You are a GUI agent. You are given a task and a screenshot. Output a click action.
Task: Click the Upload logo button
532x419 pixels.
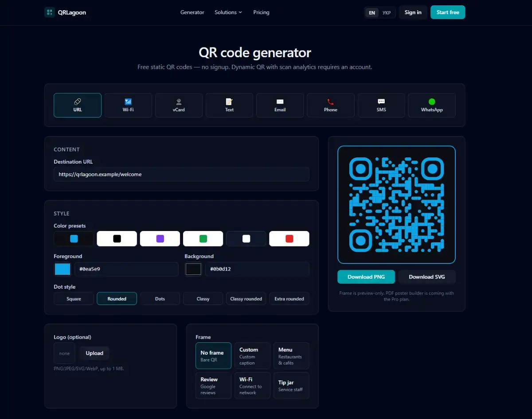click(x=94, y=353)
